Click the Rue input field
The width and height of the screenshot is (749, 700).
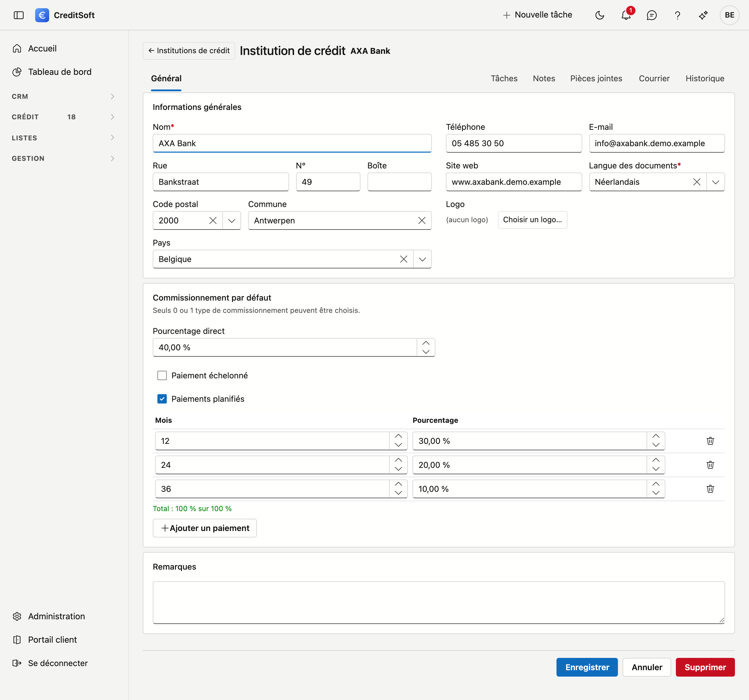tap(221, 182)
